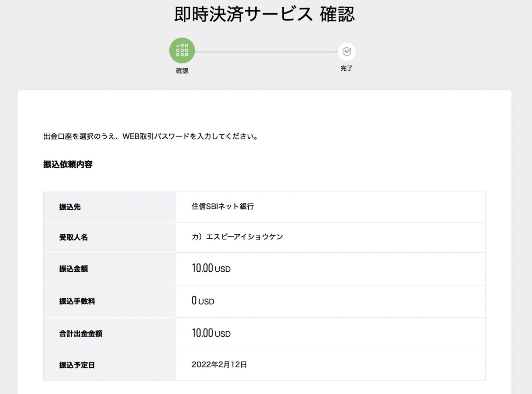Click the 即時決済サービス 確認 page title

pos(264,15)
